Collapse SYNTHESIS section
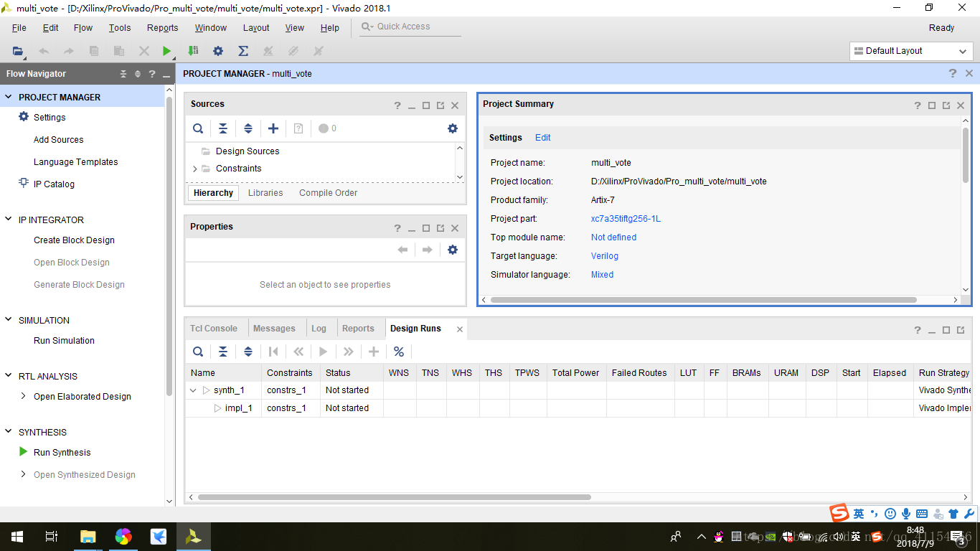Screen dimensions: 980x551 9,432
